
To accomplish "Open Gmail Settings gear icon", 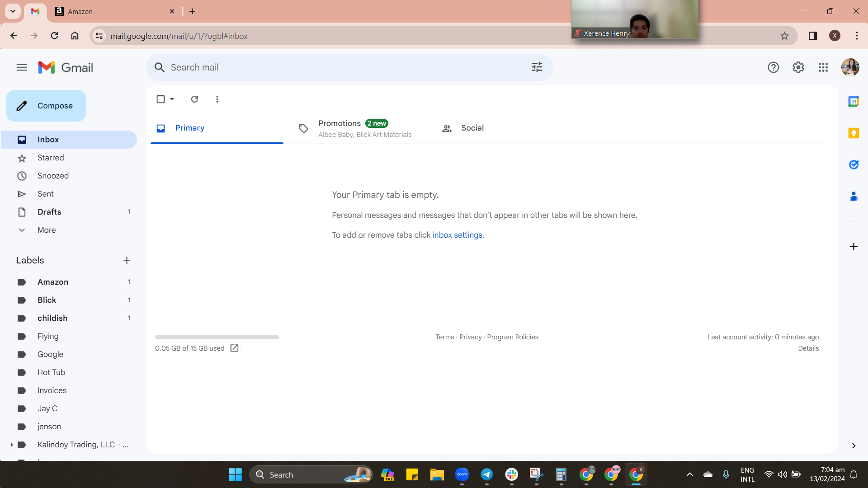I will click(798, 67).
